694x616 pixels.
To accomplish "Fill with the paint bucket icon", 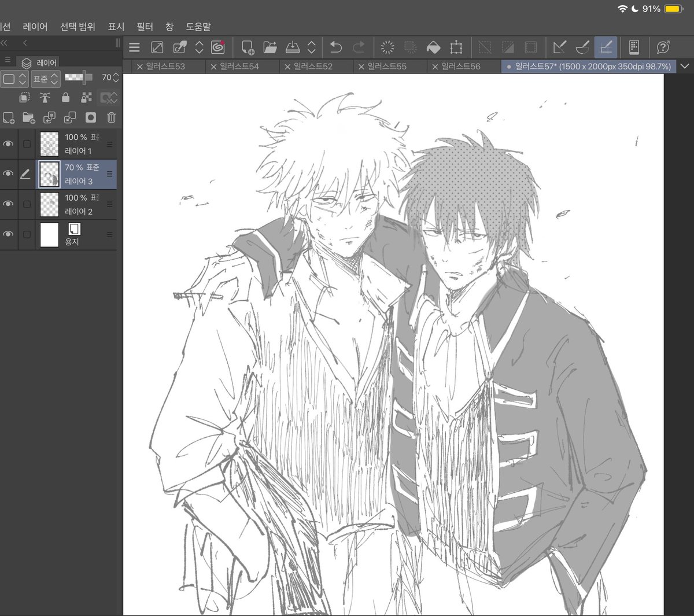I will coord(433,47).
